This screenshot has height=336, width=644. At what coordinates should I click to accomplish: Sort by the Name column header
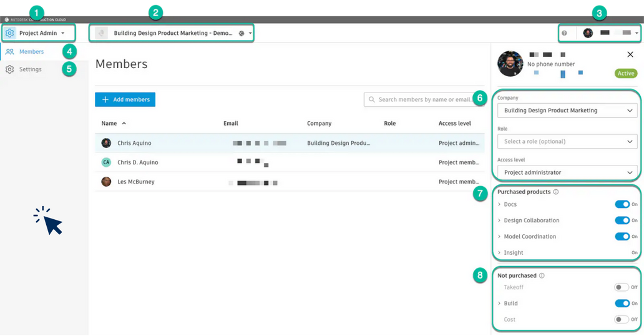tap(109, 124)
